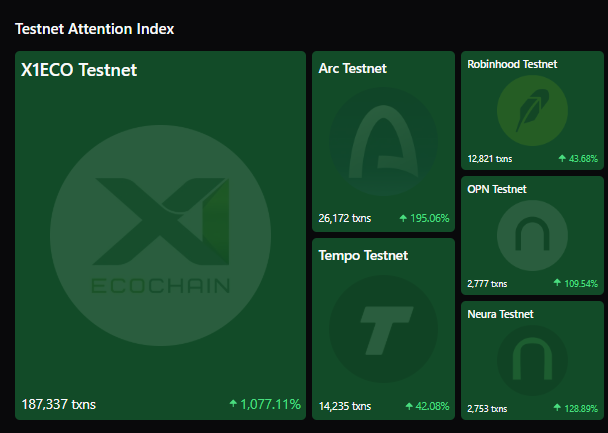Click the Testnet Attention Index heading
The height and width of the screenshot is (433, 608).
pos(95,29)
